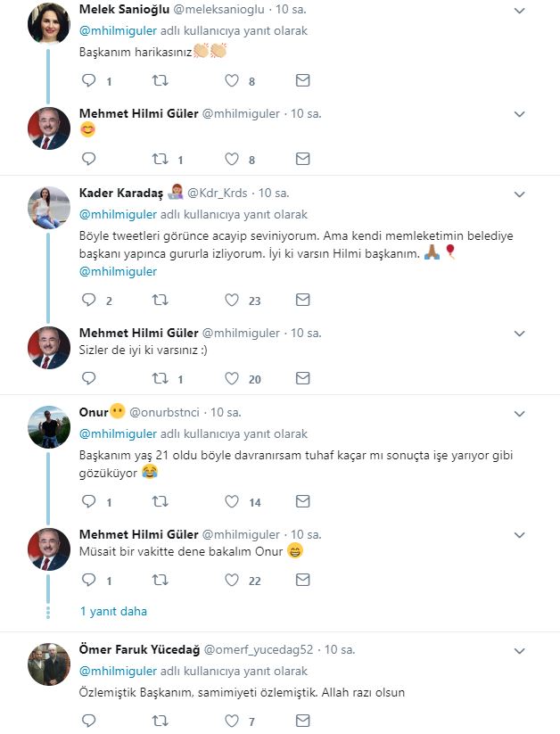Retweet Kader Karadaş's tweet
Viewport: 560px width, 734px height.
click(161, 301)
